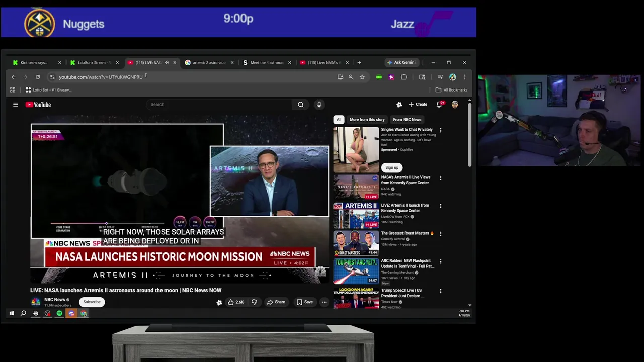Open the Chrome profile avatar
The height and width of the screenshot is (362, 644).
click(x=452, y=77)
